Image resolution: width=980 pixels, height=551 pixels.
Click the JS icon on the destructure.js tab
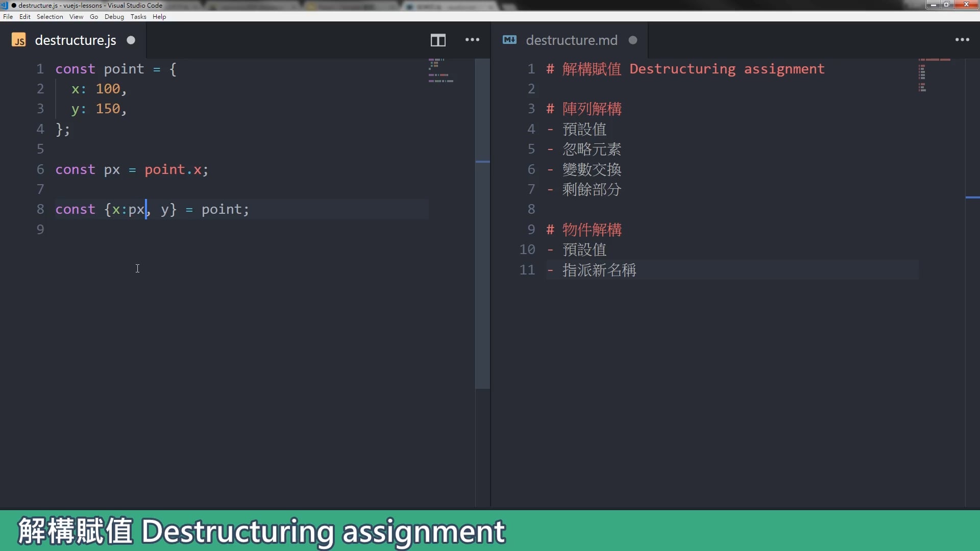click(x=19, y=40)
